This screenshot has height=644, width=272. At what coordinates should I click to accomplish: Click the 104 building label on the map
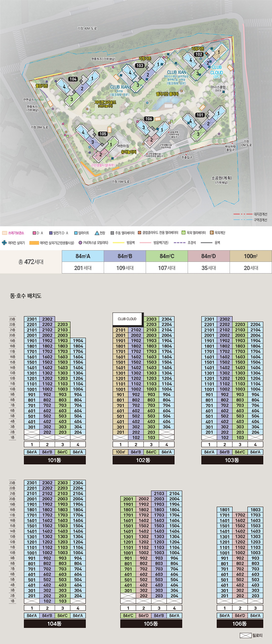click(x=73, y=79)
